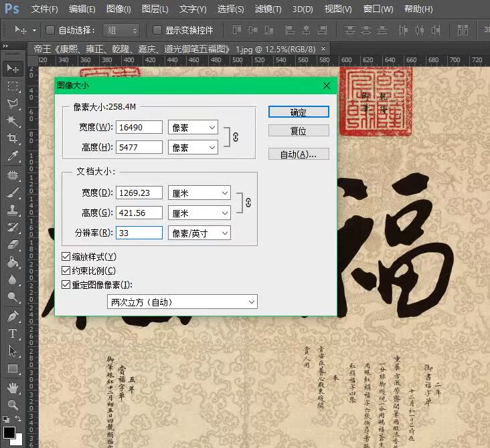This screenshot has height=448, width=490.
Task: Open the 视图(V) menu
Action: click(338, 9)
